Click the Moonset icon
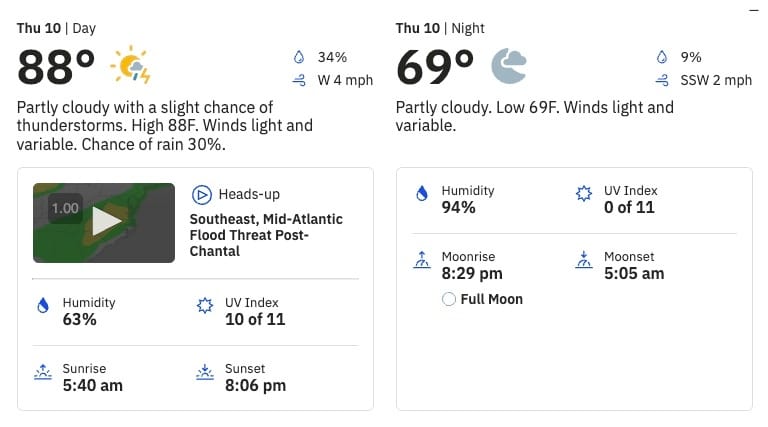This screenshot has width=768, height=427. 584,260
